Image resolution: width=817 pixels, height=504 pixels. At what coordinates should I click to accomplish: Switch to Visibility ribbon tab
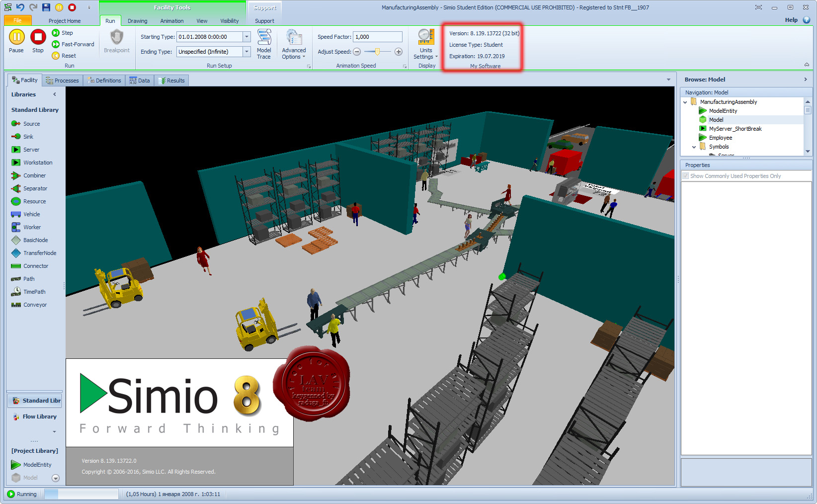point(230,21)
